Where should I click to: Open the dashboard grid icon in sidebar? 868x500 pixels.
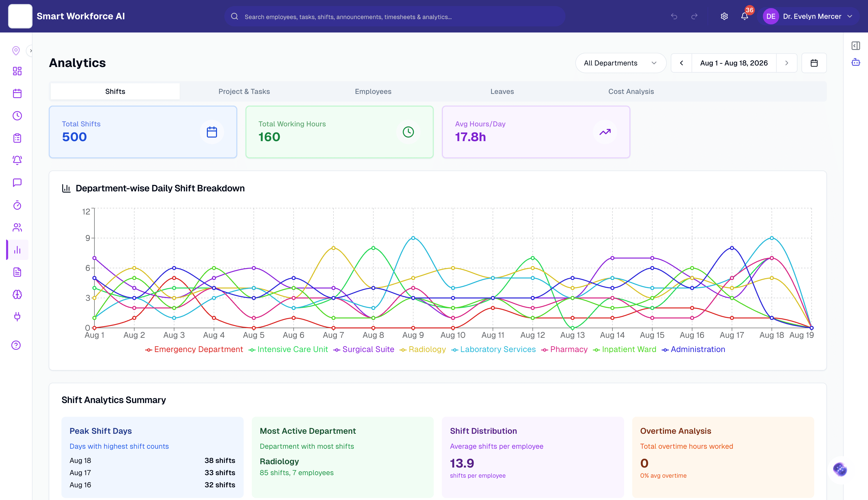tap(17, 71)
